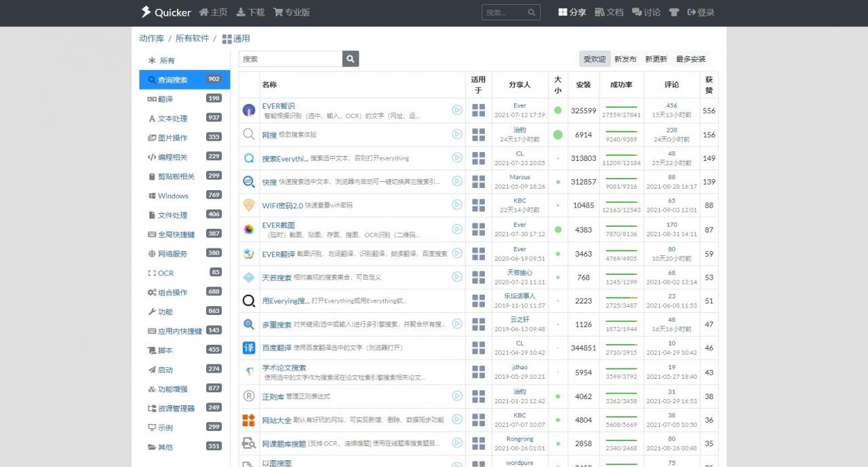Select 功能 category

pos(184,312)
